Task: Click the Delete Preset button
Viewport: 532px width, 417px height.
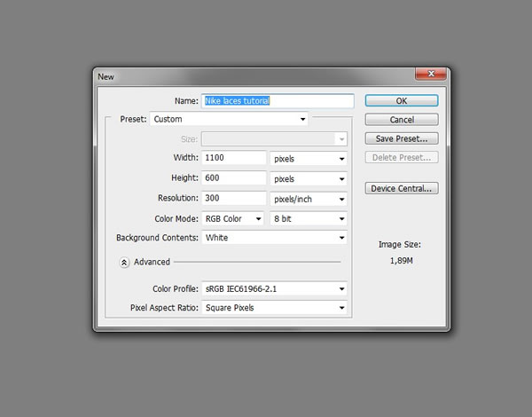Action: coord(402,158)
